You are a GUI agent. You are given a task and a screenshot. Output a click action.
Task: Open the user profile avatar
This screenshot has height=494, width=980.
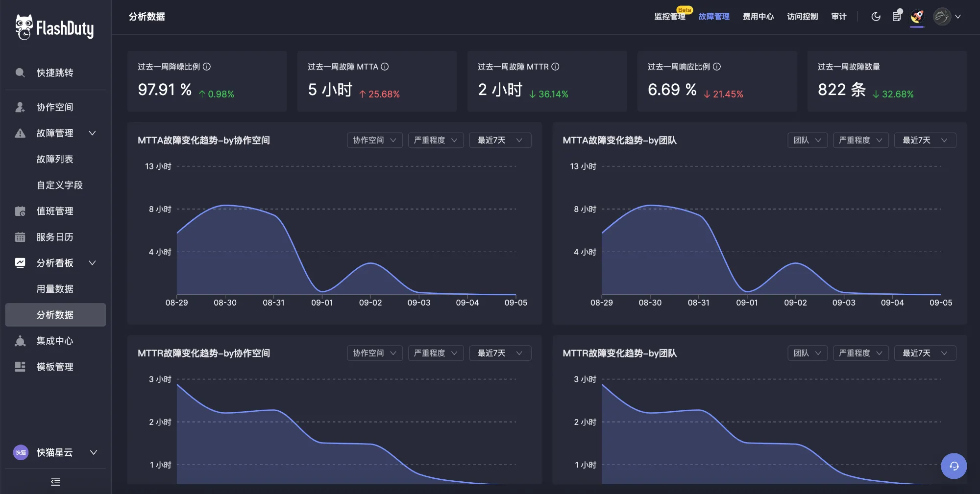tap(942, 17)
